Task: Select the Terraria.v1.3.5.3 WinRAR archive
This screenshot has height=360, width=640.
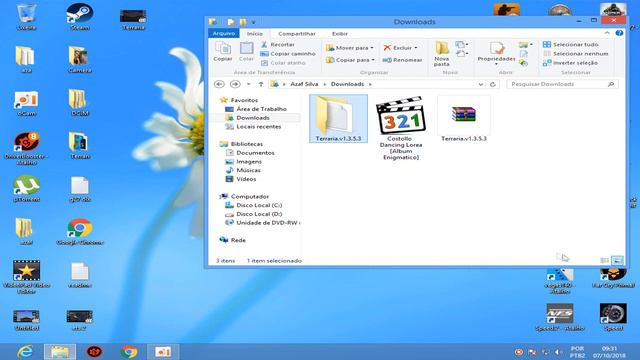Action: [464, 119]
